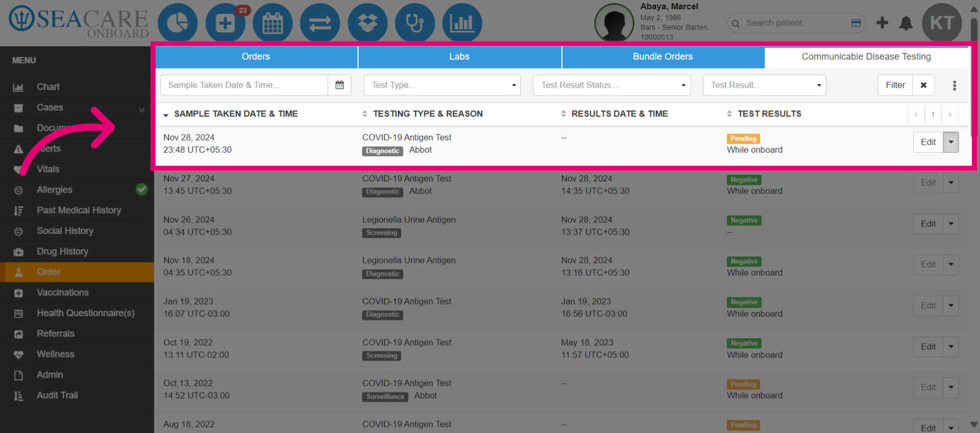This screenshot has width=980, height=433.
Task: Open Vaccinations menu item
Action: (77, 293)
